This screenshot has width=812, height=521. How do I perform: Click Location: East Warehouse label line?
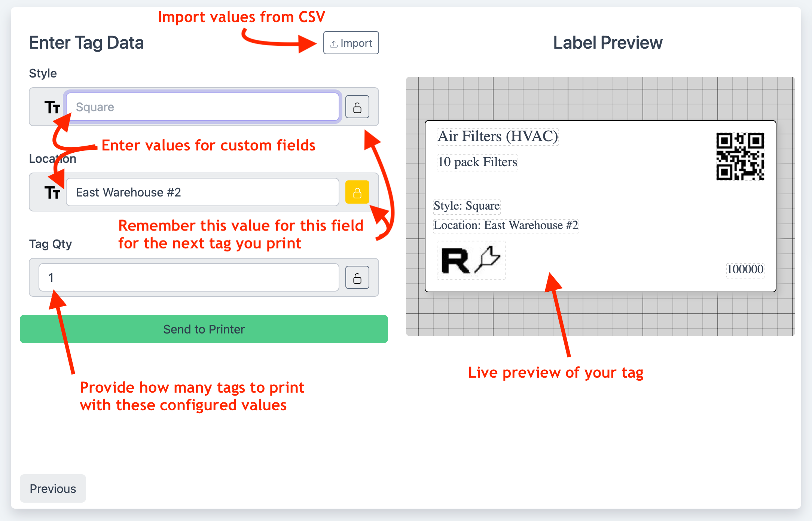[506, 225]
